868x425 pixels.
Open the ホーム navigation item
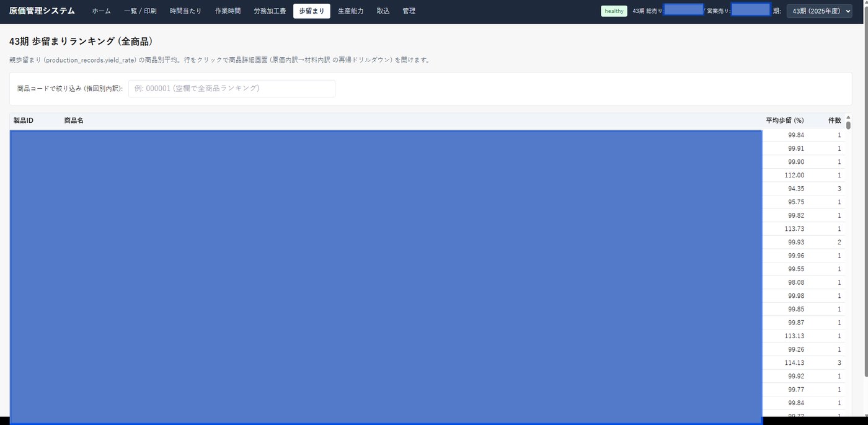(x=101, y=11)
